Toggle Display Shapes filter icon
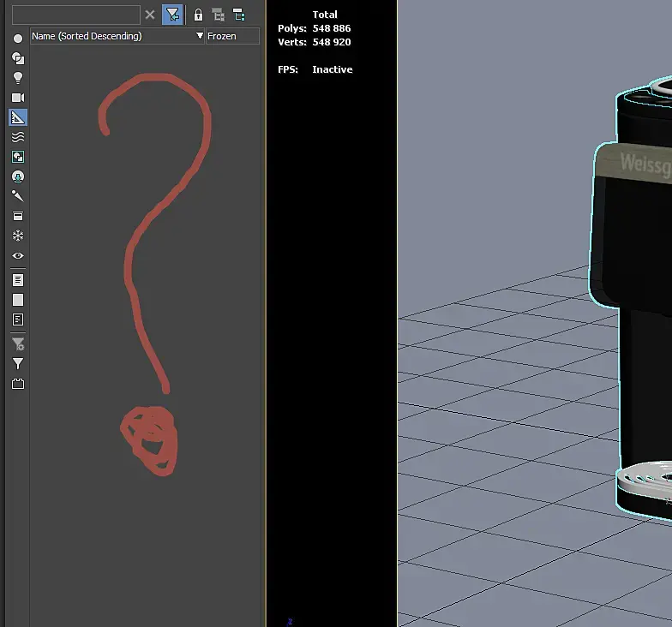Screen dimensions: 672x627 pyautogui.click(x=17, y=58)
